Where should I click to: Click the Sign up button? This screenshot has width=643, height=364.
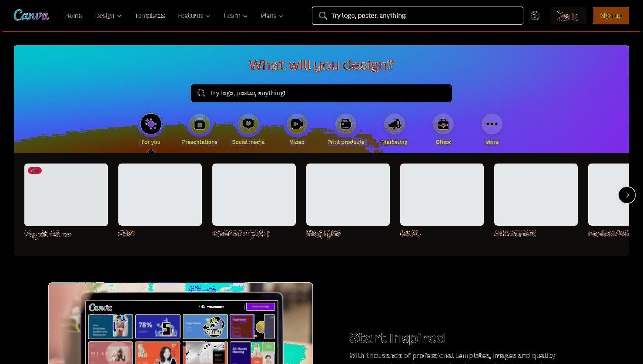611,16
